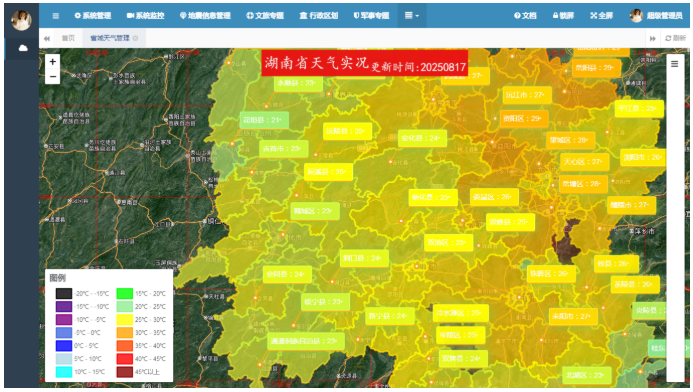Click the yellow 25℃ - 30℃ legend swatch

[x=125, y=320]
